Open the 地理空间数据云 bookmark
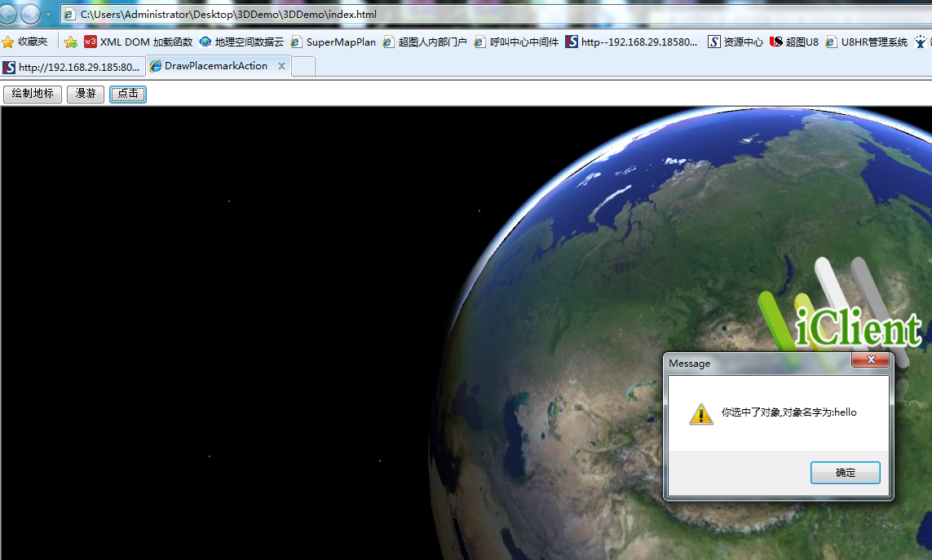The image size is (932, 560). click(x=242, y=42)
